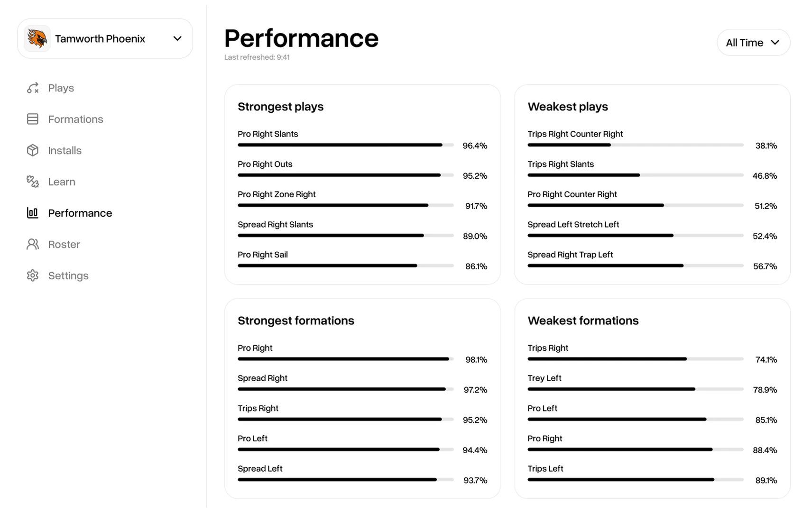Viewport: 812px width, 512px height.
Task: Click the All Time chevron arrow
Action: pyautogui.click(x=776, y=42)
